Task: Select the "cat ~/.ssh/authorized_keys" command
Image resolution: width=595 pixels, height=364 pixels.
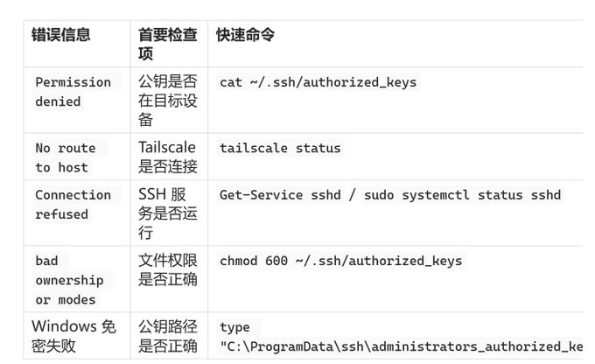Action: click(318, 82)
